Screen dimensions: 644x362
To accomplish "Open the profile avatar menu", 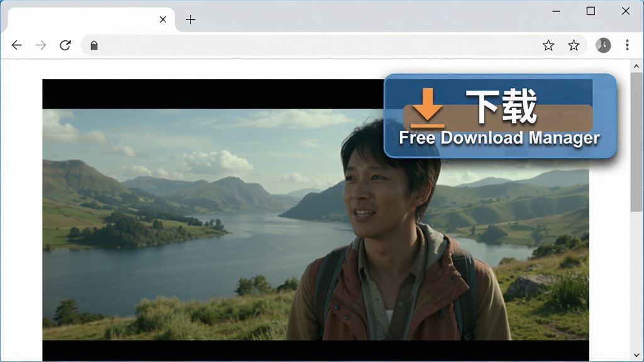I will (603, 45).
